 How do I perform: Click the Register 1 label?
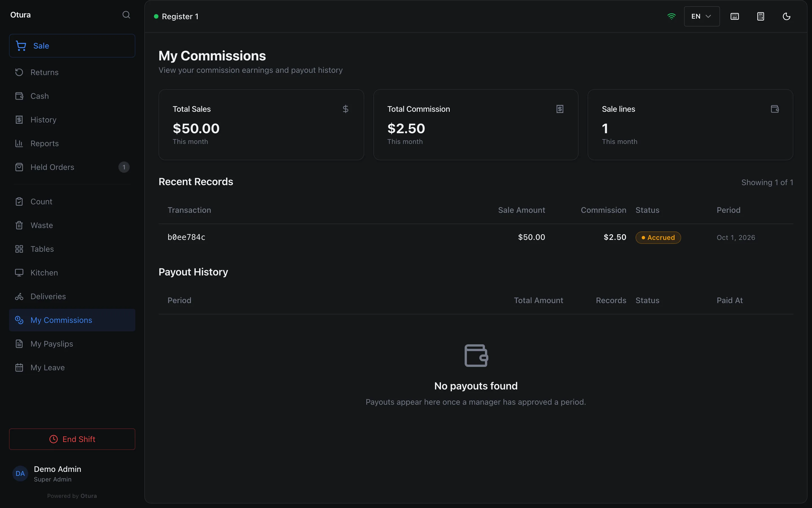pyautogui.click(x=180, y=16)
